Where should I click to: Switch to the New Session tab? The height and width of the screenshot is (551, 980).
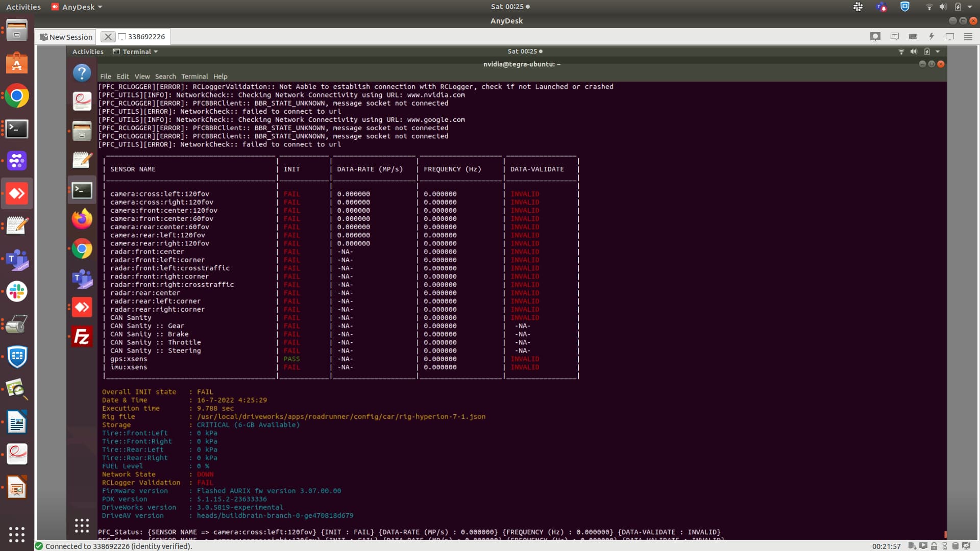pyautogui.click(x=66, y=37)
